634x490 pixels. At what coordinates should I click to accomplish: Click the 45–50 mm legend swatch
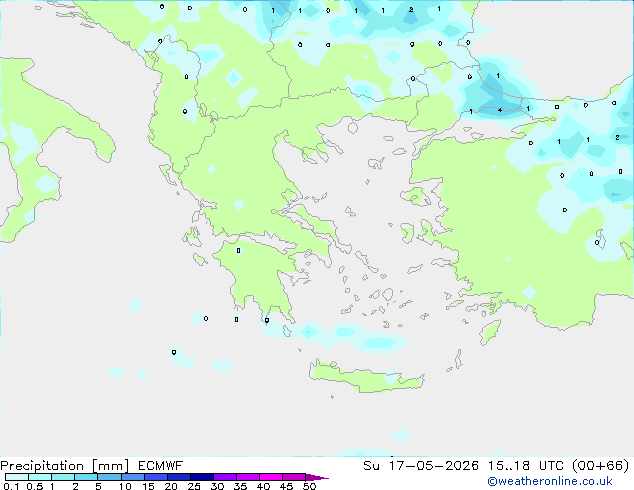294,477
